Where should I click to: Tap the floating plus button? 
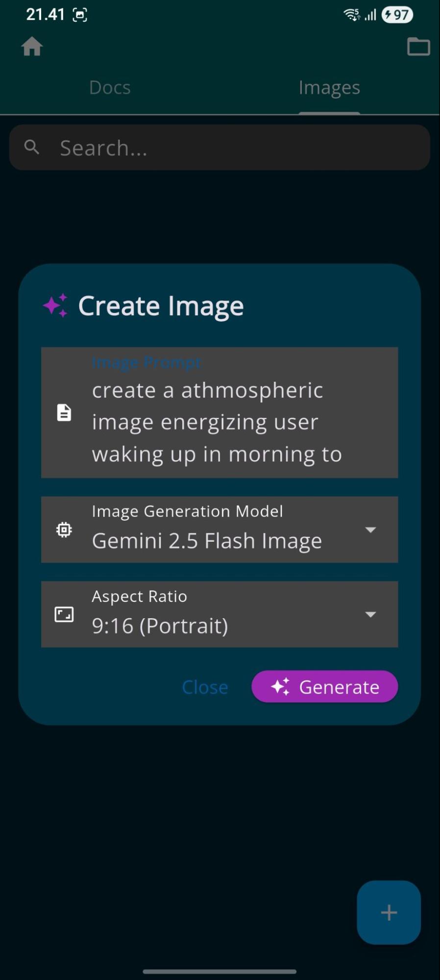(388, 912)
